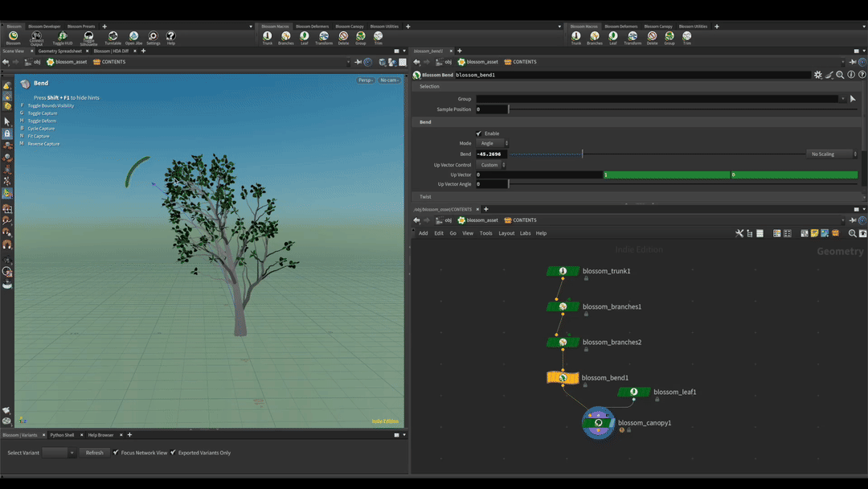Click the blossom_canopy1 node icon
This screenshot has width=868, height=489.
point(599,423)
